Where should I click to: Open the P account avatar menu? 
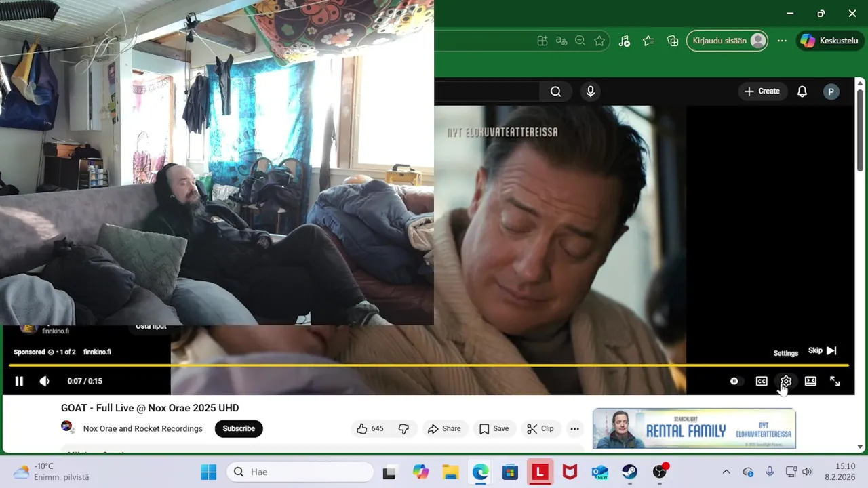[x=831, y=91]
